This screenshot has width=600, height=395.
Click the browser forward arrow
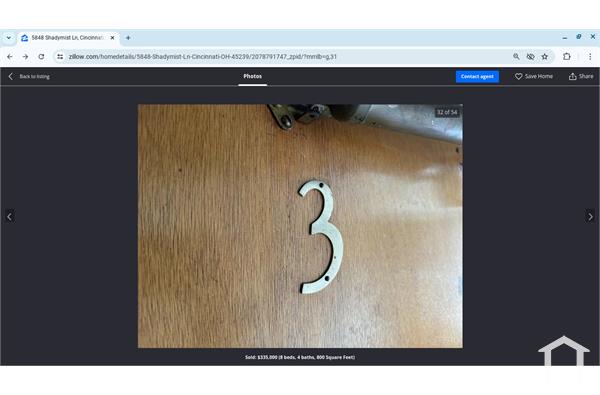tap(25, 57)
